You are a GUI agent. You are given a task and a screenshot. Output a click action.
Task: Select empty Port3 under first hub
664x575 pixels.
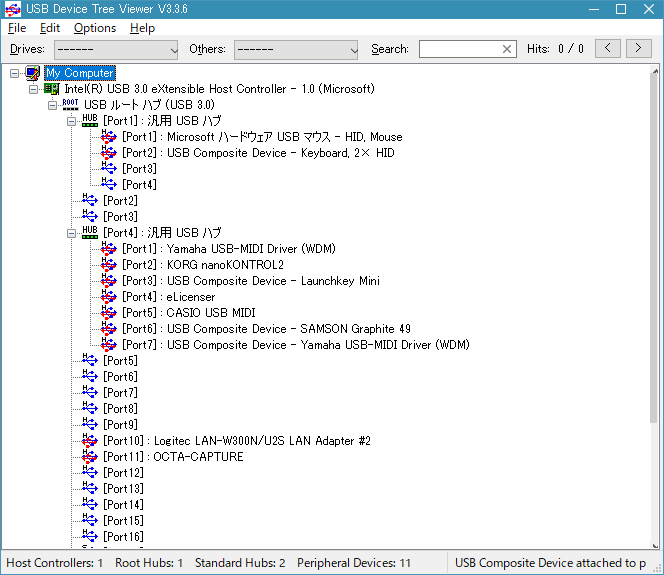pyautogui.click(x=139, y=169)
